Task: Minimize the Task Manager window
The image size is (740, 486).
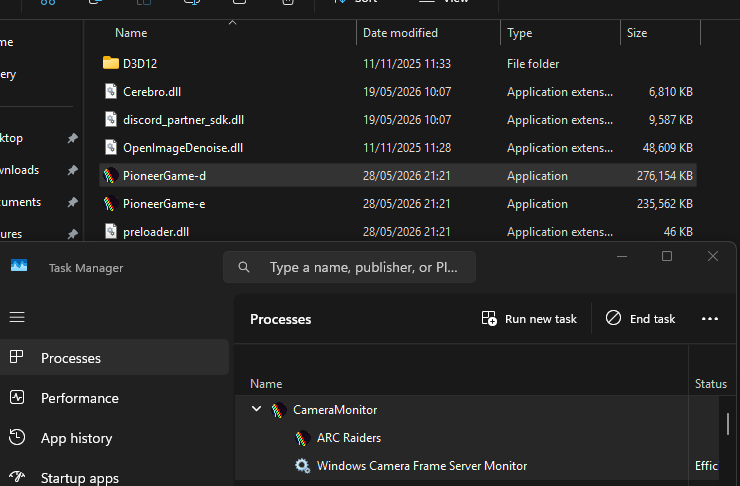Action: [622, 256]
